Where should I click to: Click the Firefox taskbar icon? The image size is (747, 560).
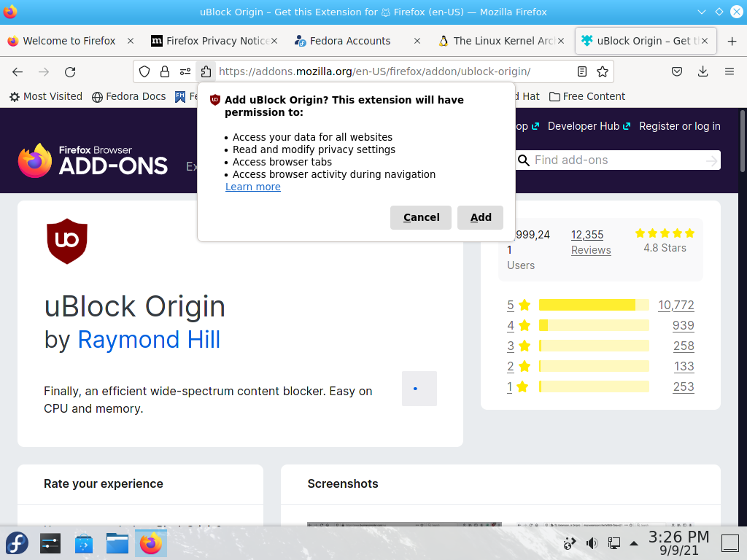(151, 543)
